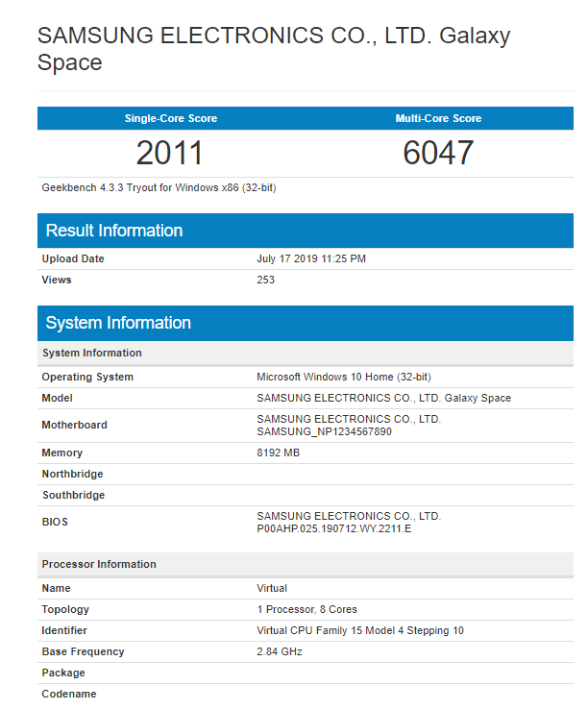Select the '8192 MB' memory value
Viewport: 588px width, 710px height.
[x=278, y=453]
